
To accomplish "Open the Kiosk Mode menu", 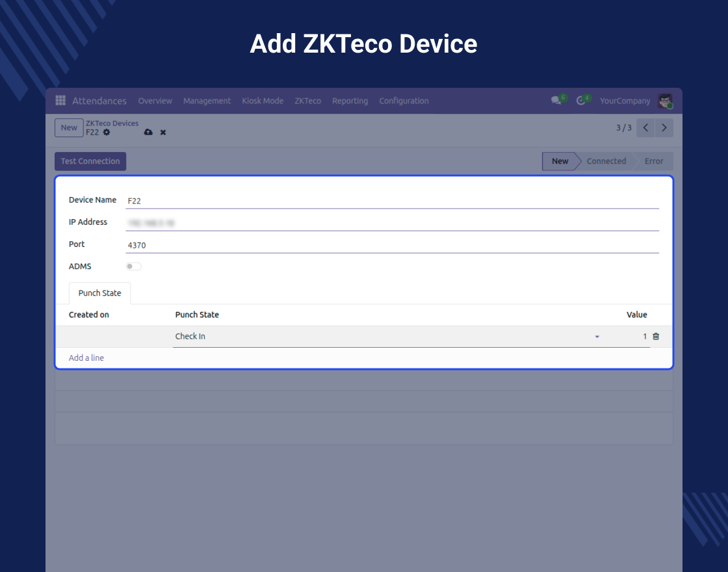I will tap(263, 101).
